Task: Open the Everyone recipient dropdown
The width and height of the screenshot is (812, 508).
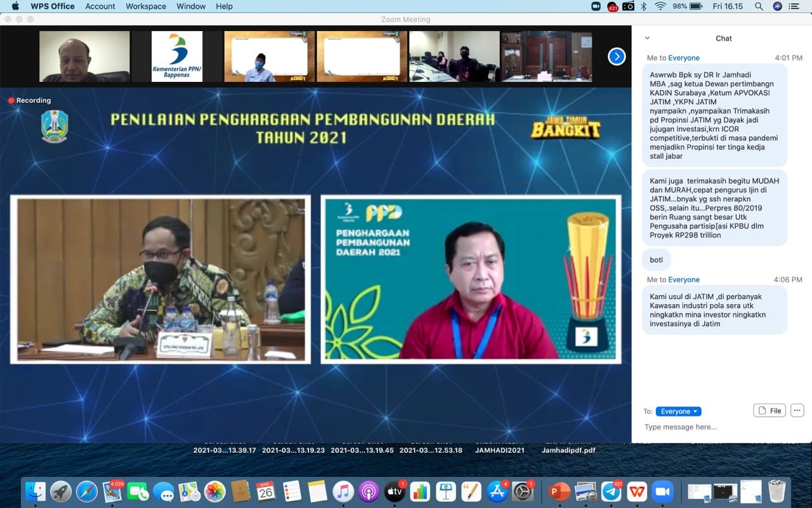Action: (678, 411)
